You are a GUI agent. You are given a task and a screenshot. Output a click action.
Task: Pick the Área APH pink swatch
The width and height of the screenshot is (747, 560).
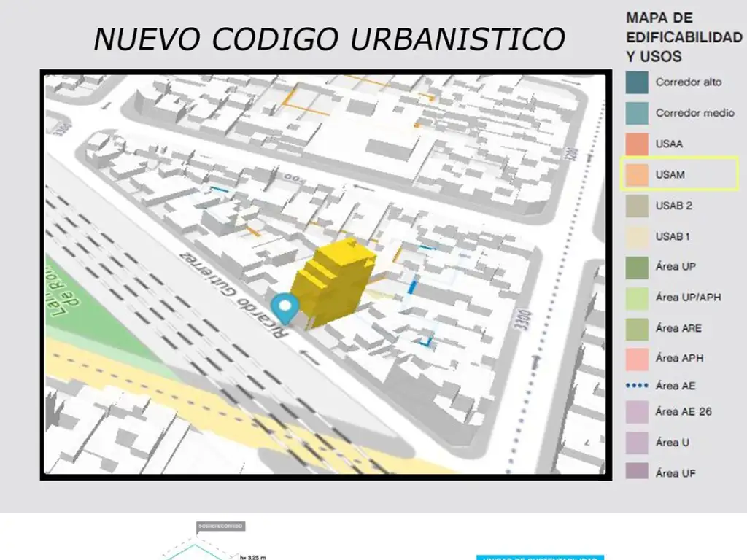pyautogui.click(x=637, y=359)
